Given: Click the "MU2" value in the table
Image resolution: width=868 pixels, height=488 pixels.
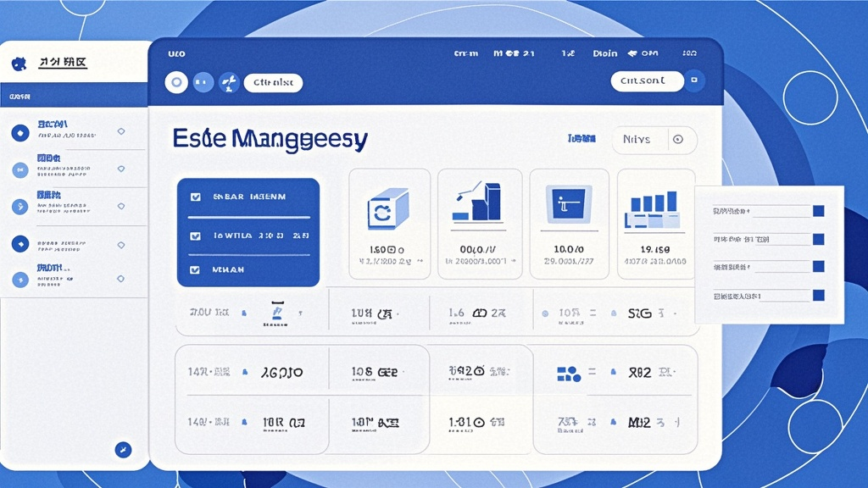Looking at the screenshot, I should coord(639,423).
